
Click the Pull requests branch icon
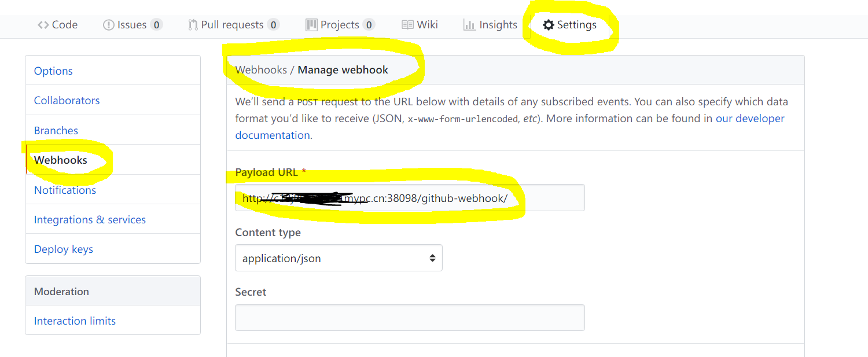[x=193, y=25]
